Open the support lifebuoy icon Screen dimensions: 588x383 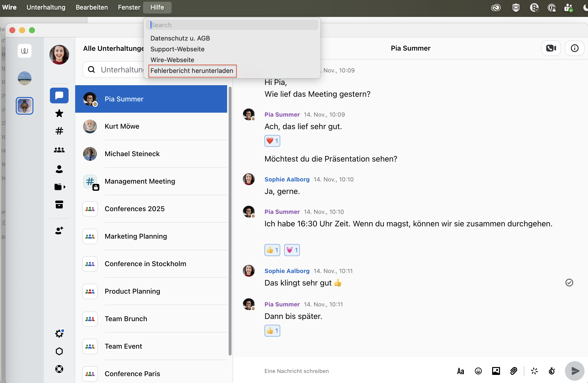pyautogui.click(x=59, y=369)
